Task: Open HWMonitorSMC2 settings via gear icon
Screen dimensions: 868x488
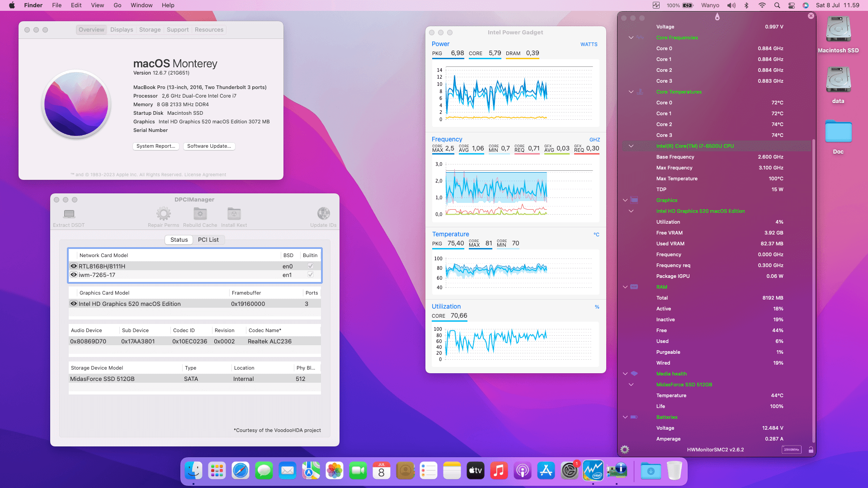Action: click(x=625, y=450)
